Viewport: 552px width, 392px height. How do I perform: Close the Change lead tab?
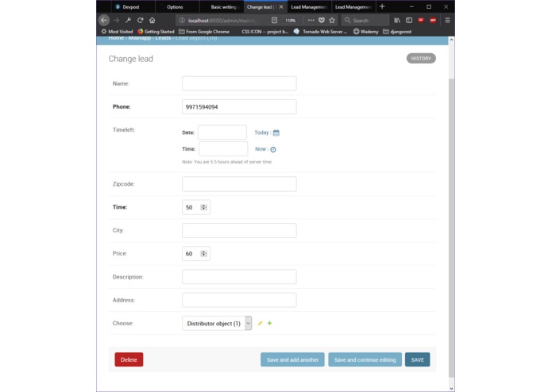(x=281, y=6)
